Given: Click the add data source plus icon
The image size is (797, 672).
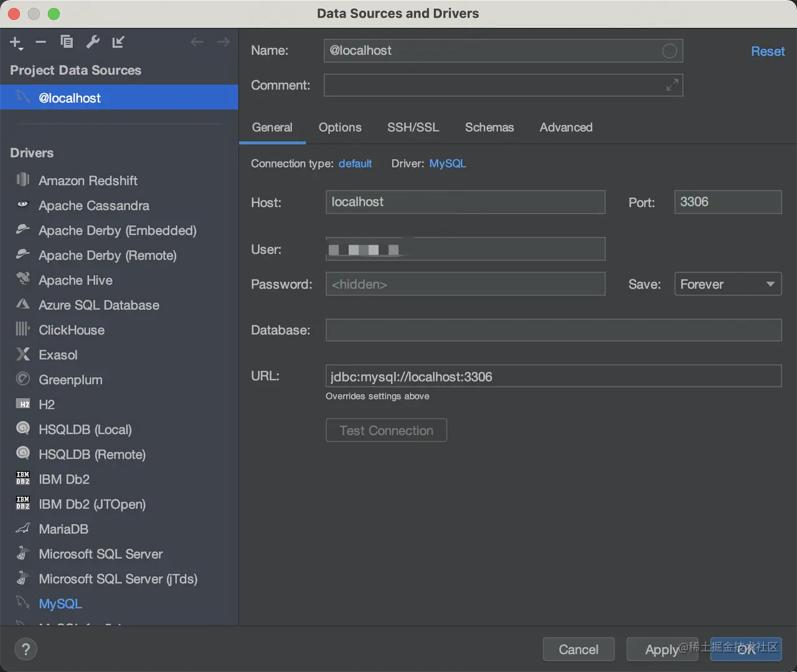Looking at the screenshot, I should click(16, 42).
